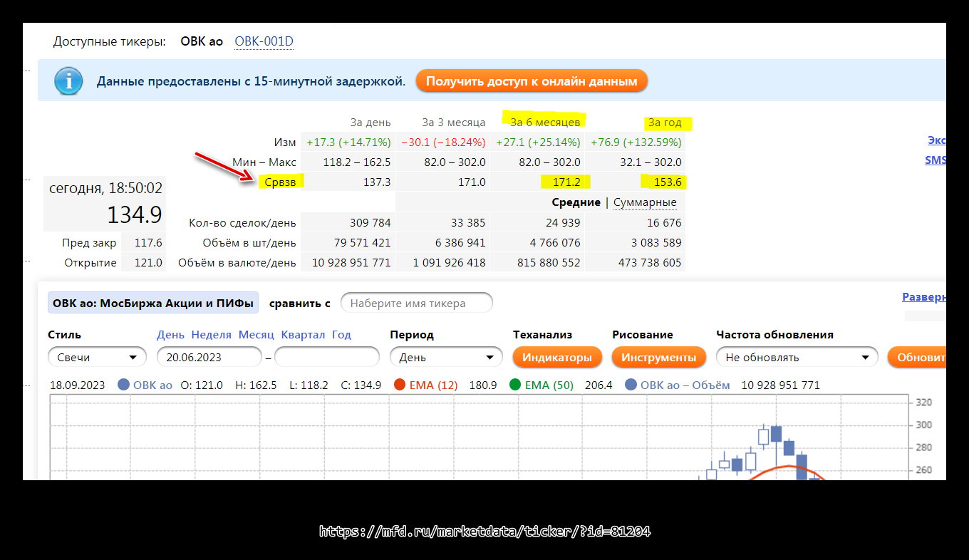The width and height of the screenshot is (969, 560).
Task: Click the daily range '118.2 – 162.5'
Action: 357,162
